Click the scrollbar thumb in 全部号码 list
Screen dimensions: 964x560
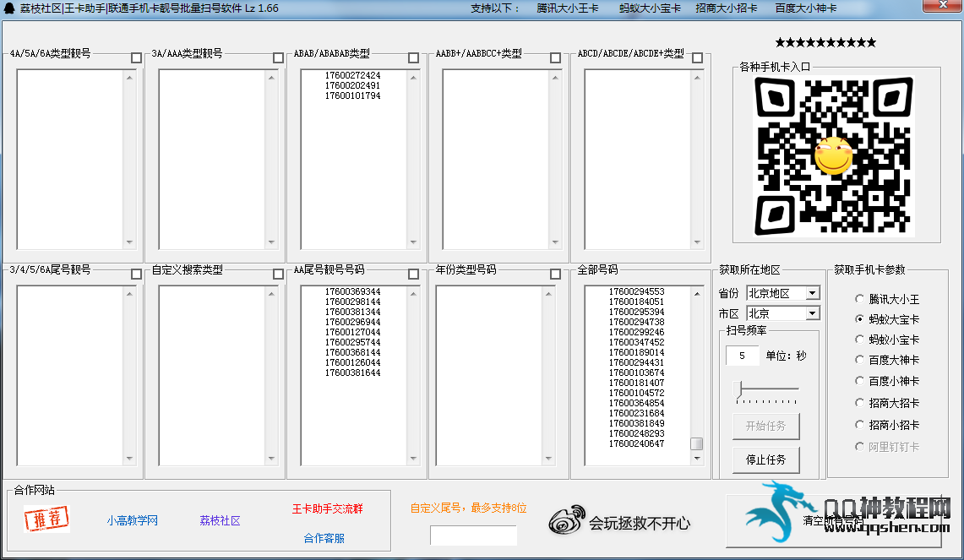696,443
